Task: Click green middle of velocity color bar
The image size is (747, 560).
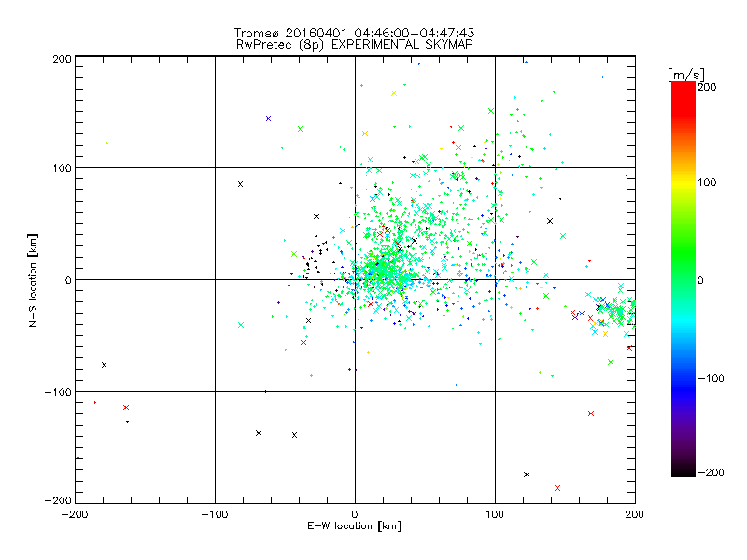Action: 684,267
